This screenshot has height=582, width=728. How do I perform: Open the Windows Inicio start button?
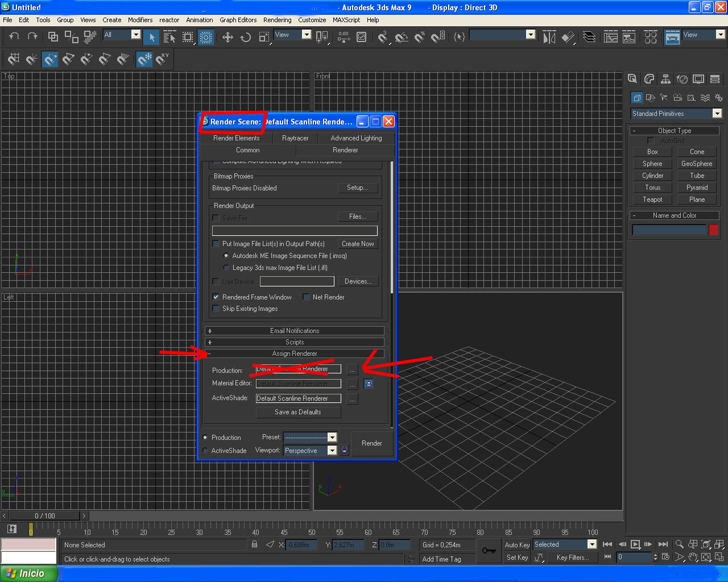pos(29,573)
